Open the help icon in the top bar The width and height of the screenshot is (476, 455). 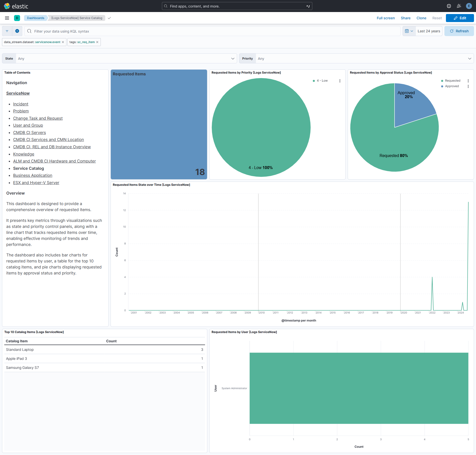click(x=449, y=6)
